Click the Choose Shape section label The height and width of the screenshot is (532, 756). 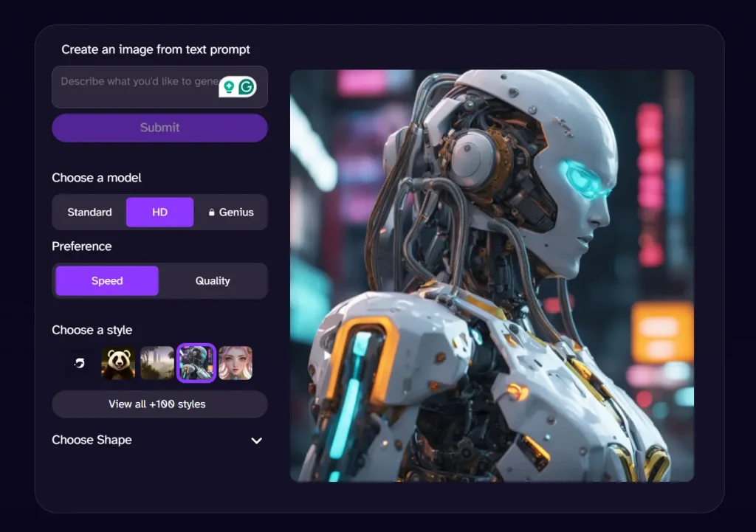[92, 440]
